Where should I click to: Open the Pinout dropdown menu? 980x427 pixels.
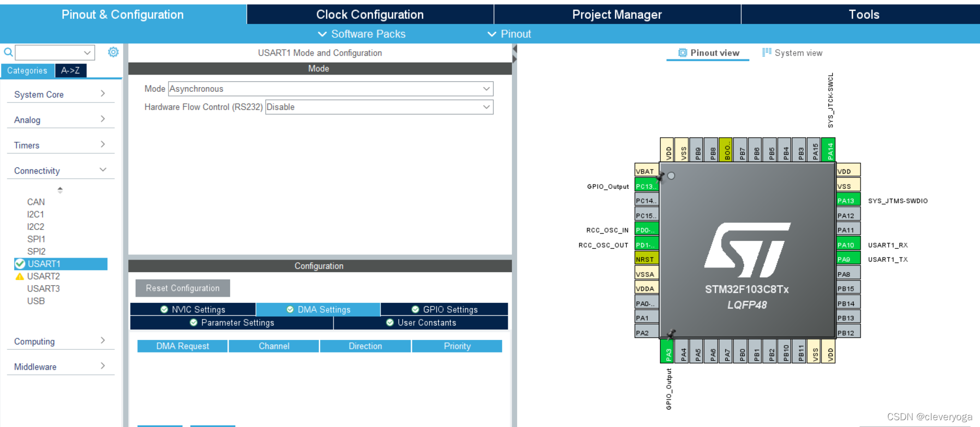[x=509, y=34]
